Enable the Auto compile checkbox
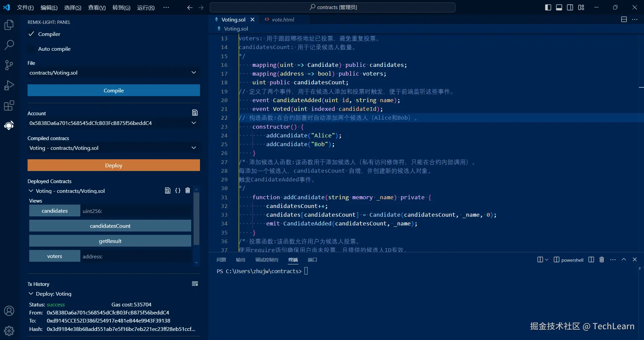 pyautogui.click(x=31, y=49)
